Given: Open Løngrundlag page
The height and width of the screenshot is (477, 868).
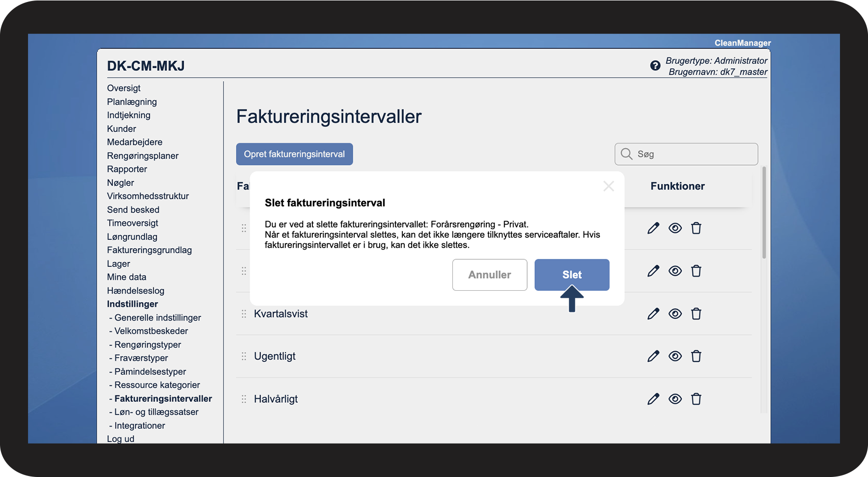Looking at the screenshot, I should (x=132, y=237).
